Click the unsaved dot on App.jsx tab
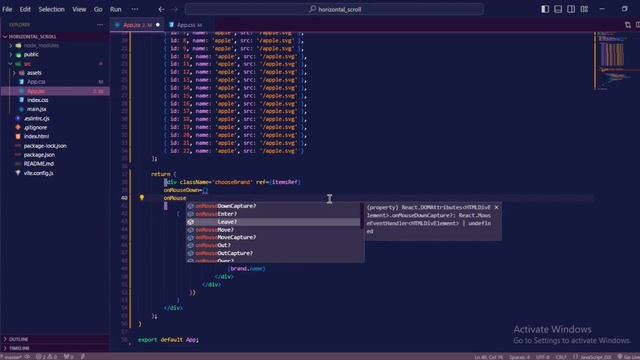The width and height of the screenshot is (640, 360). [158, 25]
